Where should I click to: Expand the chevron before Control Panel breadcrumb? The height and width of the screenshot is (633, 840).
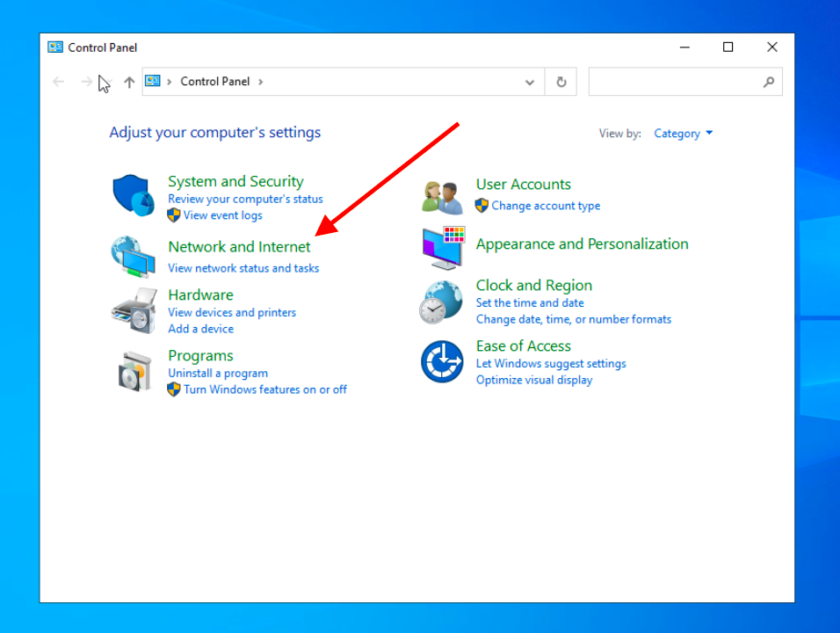[x=170, y=82]
